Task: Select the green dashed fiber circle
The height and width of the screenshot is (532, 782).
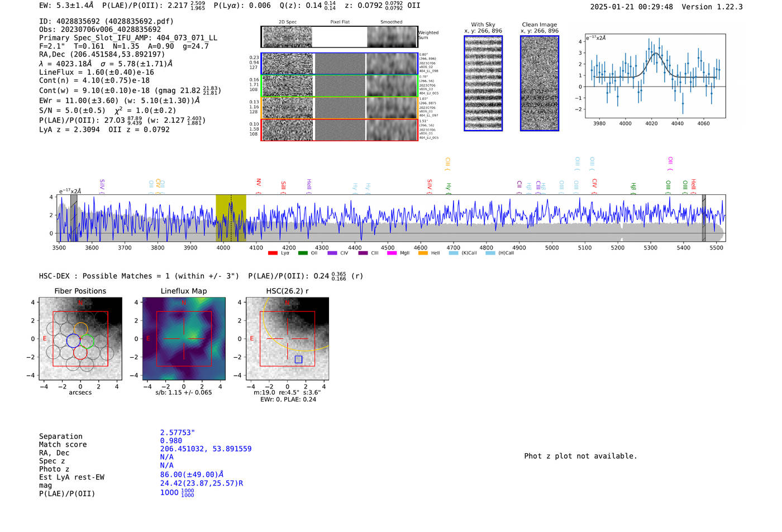Action: pos(87,341)
